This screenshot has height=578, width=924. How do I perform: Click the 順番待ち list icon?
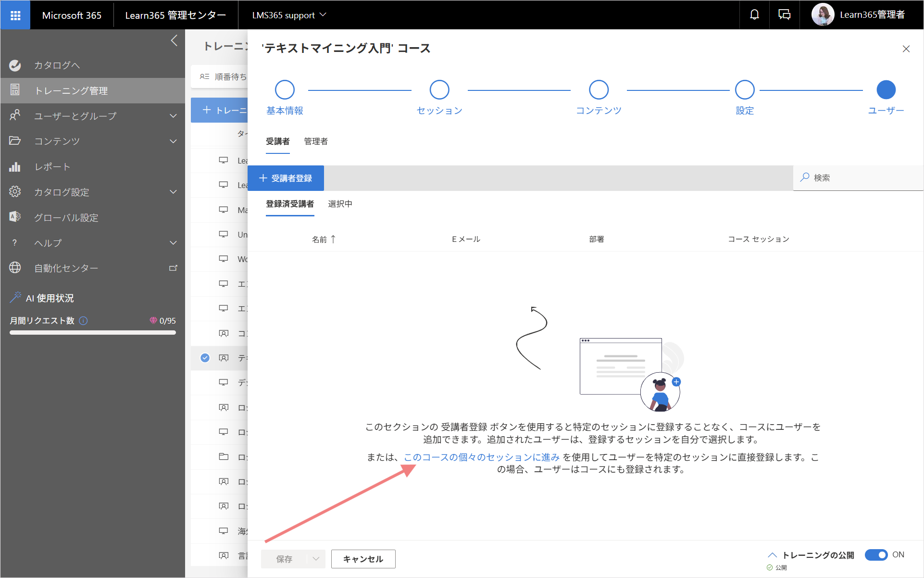point(205,76)
